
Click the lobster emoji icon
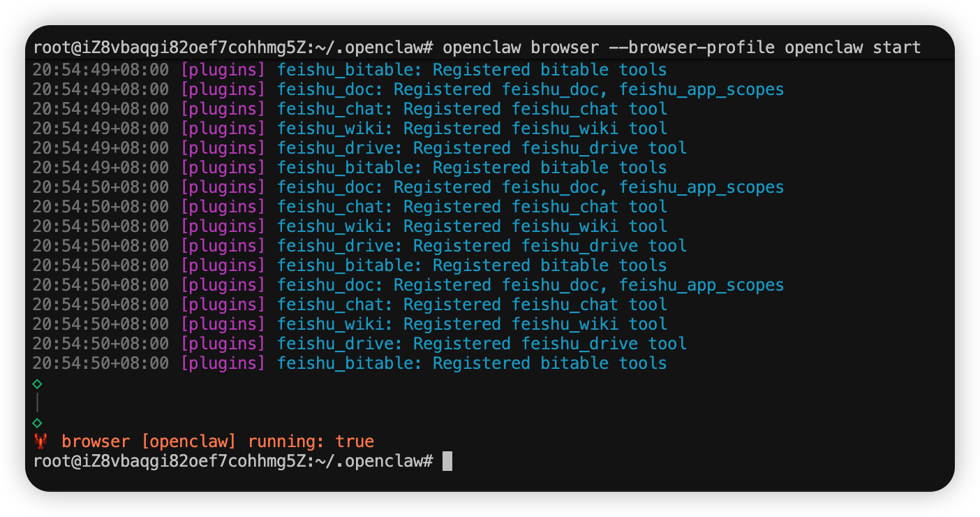point(40,442)
